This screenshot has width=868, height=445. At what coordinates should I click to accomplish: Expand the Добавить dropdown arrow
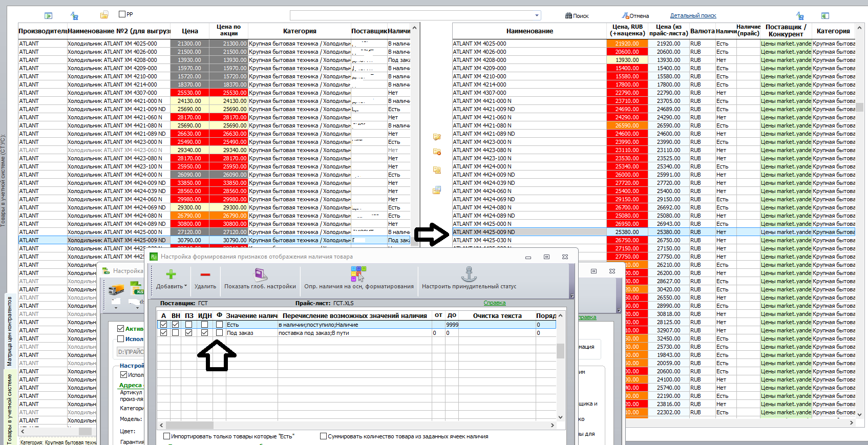click(185, 287)
